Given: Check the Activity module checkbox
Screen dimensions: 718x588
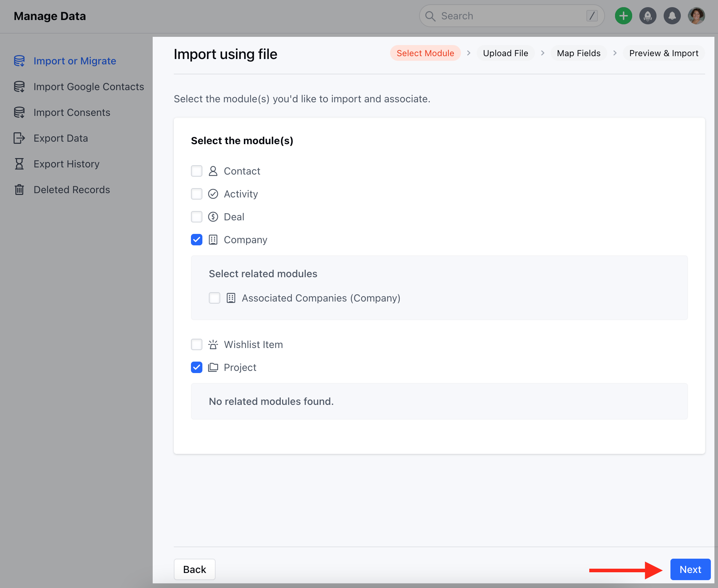Looking at the screenshot, I should [197, 194].
